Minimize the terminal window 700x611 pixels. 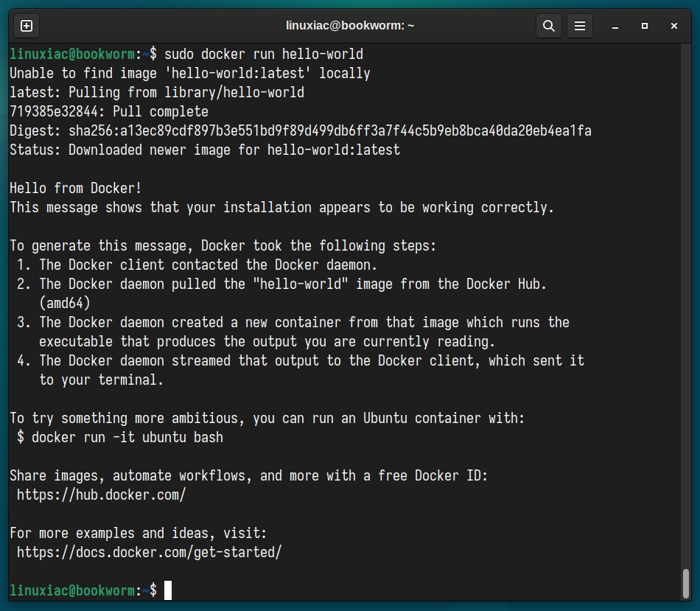coord(615,27)
